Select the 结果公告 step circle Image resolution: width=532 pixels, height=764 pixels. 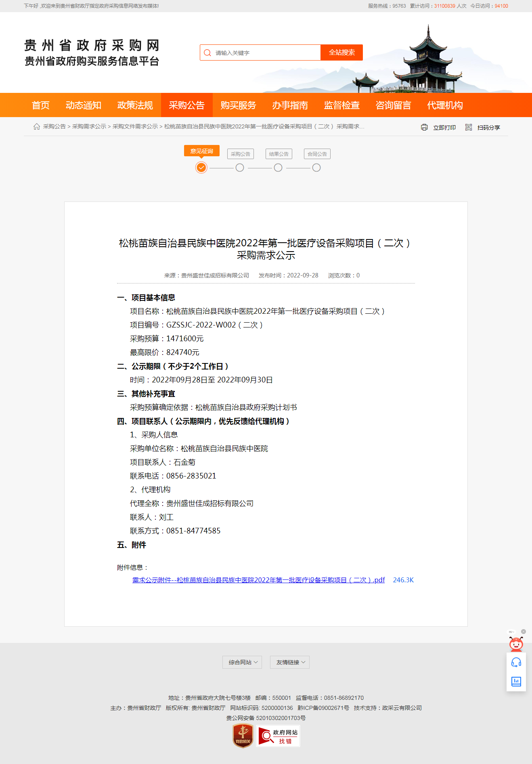278,168
